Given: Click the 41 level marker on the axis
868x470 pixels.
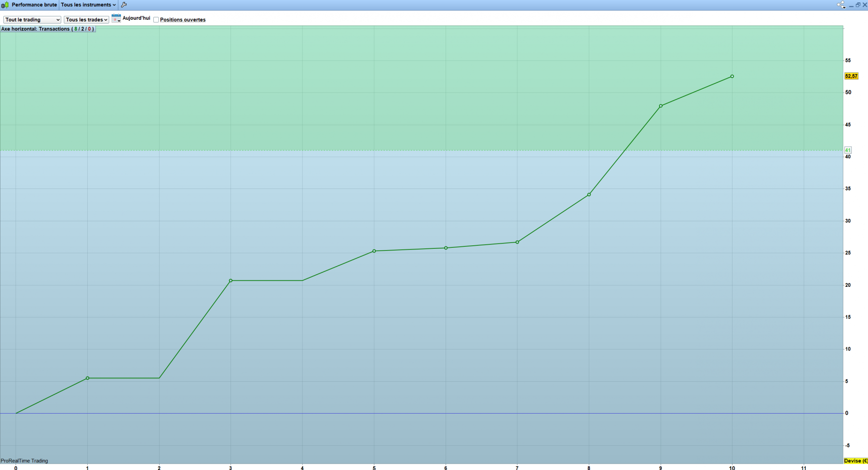Looking at the screenshot, I should tap(848, 150).
